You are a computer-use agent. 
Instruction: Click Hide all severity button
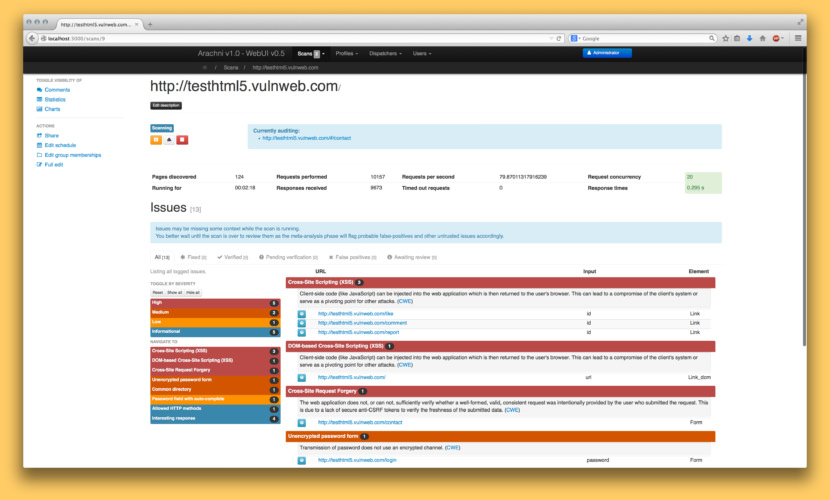point(193,293)
